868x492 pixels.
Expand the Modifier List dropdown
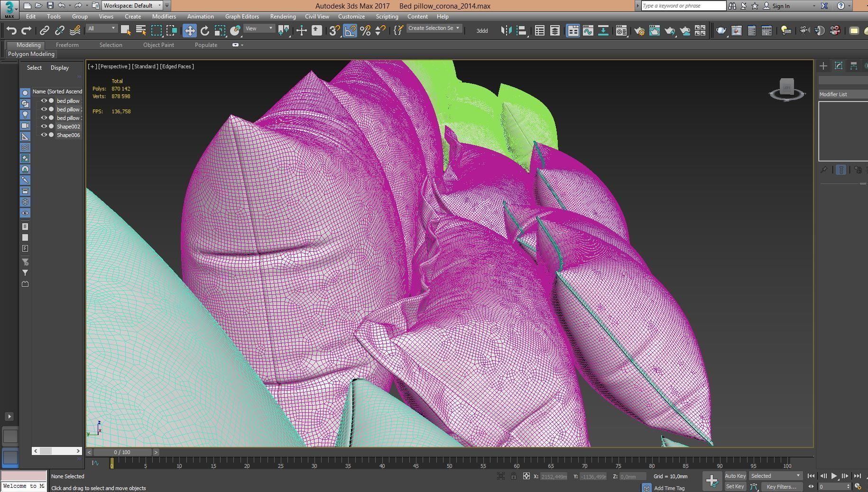[x=843, y=94]
